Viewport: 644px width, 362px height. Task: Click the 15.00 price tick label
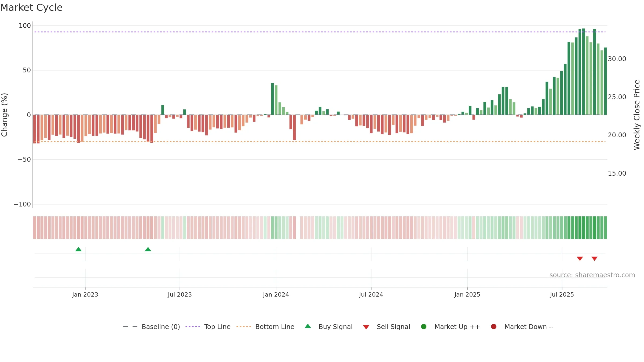[x=617, y=173]
